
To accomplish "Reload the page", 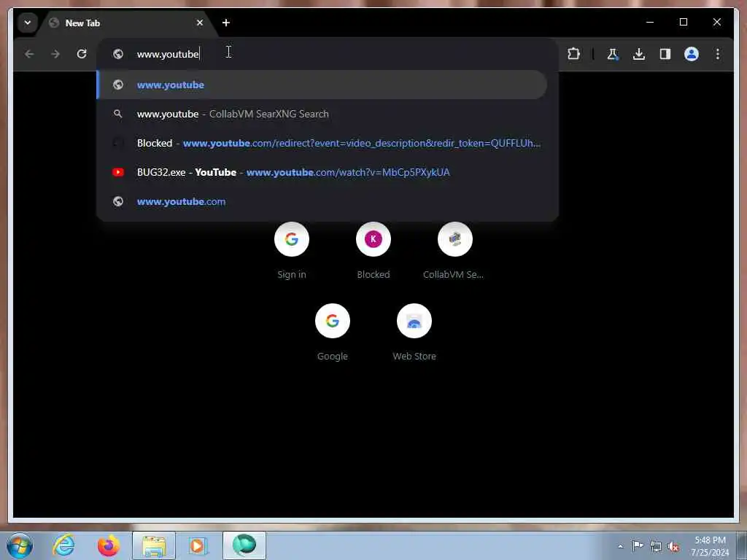I will point(82,54).
